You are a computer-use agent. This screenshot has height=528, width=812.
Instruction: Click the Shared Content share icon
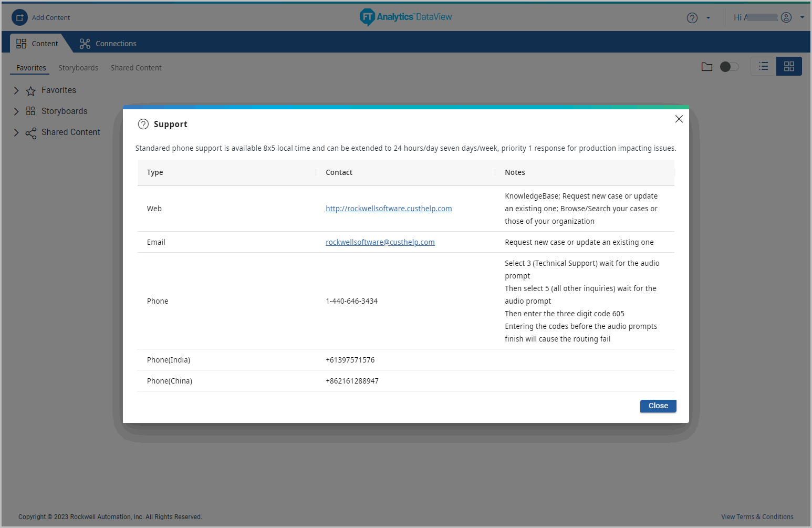point(31,133)
